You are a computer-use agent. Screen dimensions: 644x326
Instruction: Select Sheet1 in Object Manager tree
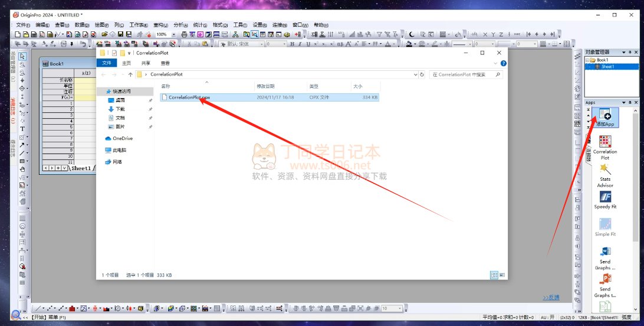[x=607, y=67]
